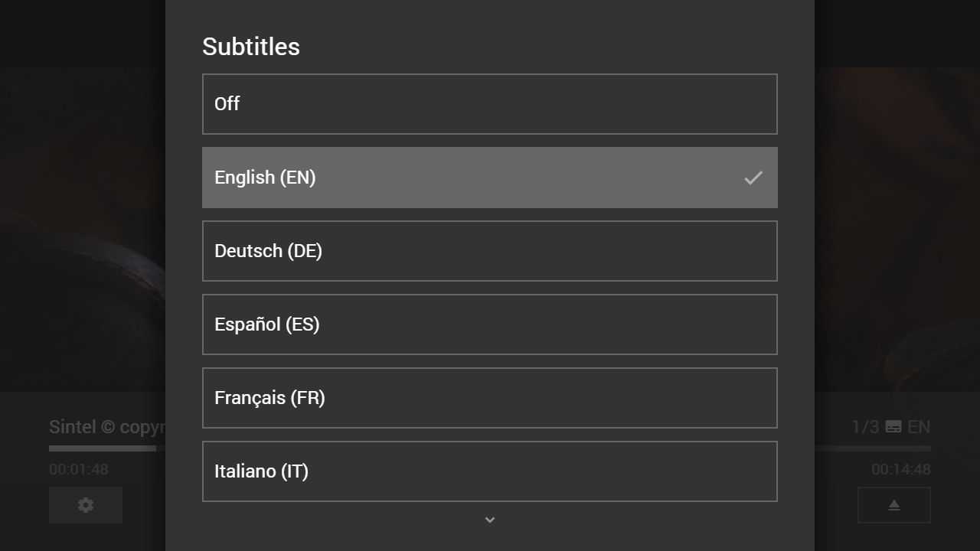Click the 1/3 playlist counter
This screenshot has height=551, width=980.
pos(865,427)
